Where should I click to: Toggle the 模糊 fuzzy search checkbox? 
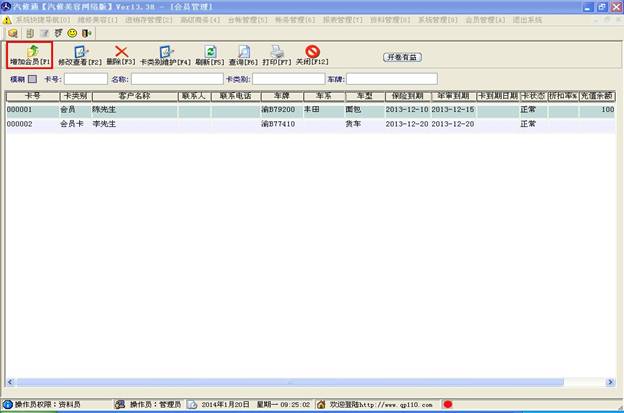[x=32, y=79]
